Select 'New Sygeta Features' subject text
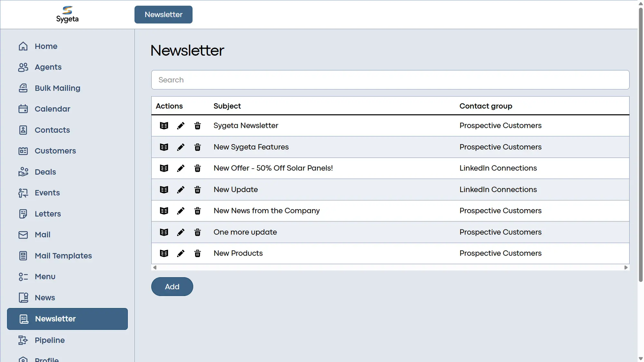The image size is (644, 362). point(251,147)
